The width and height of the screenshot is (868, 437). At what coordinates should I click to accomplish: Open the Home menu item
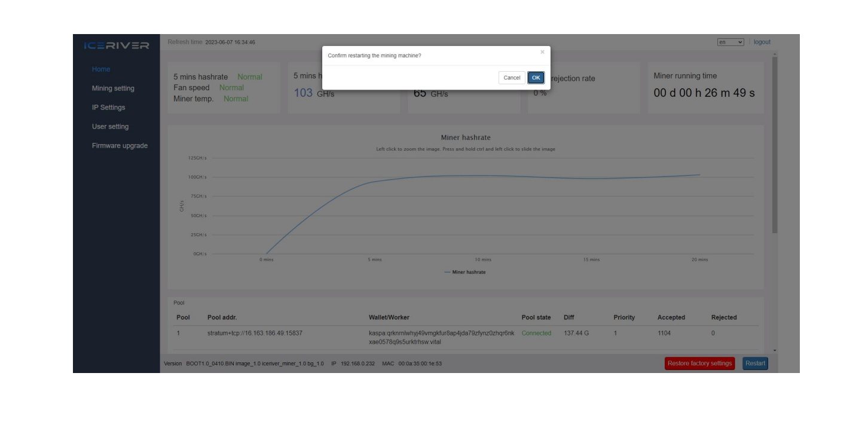[101, 69]
